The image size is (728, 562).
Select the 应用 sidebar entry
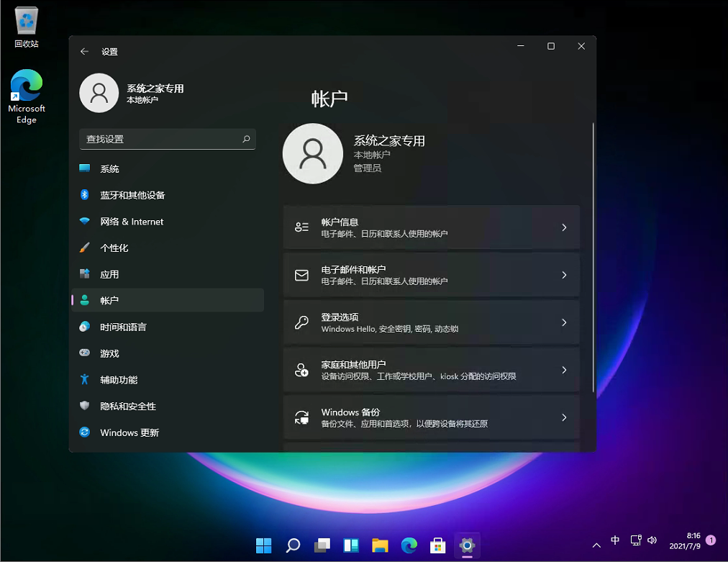coord(108,274)
